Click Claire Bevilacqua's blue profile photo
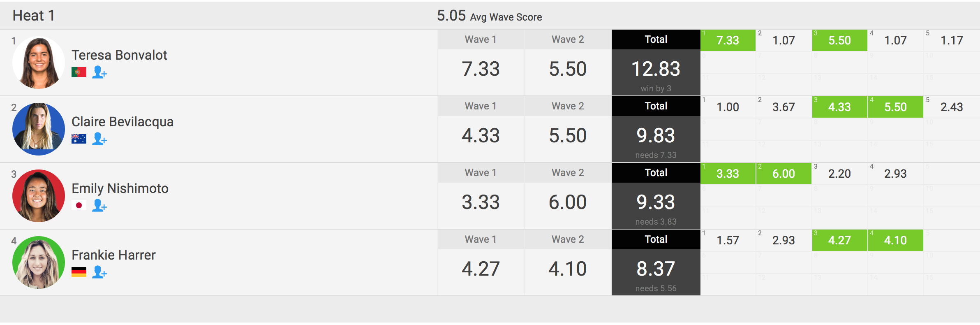Screen dimensions: 980x325 point(39,129)
